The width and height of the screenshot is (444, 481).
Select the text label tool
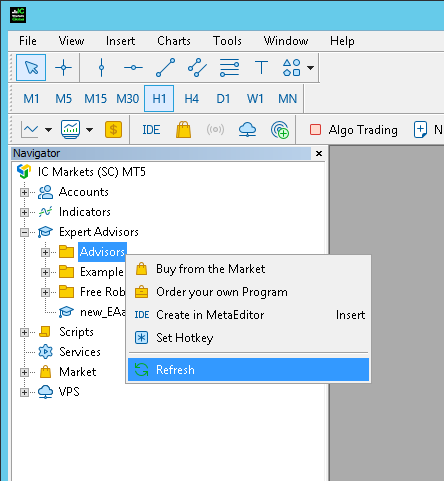[x=261, y=68]
